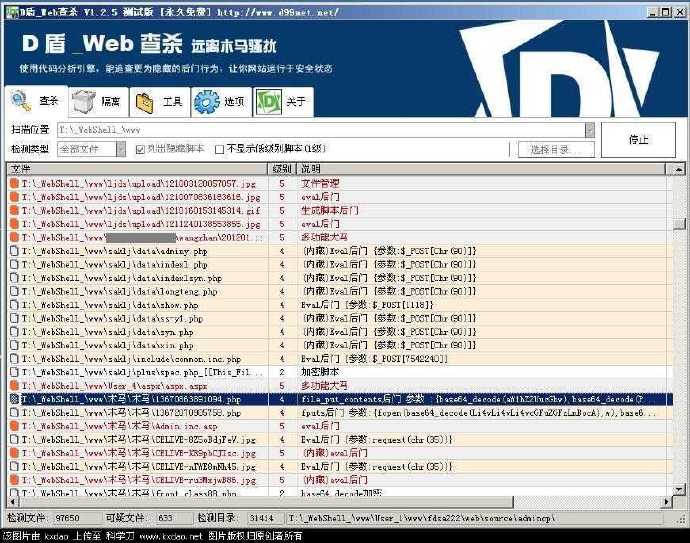Click the current scanning path in status bar

click(421, 518)
